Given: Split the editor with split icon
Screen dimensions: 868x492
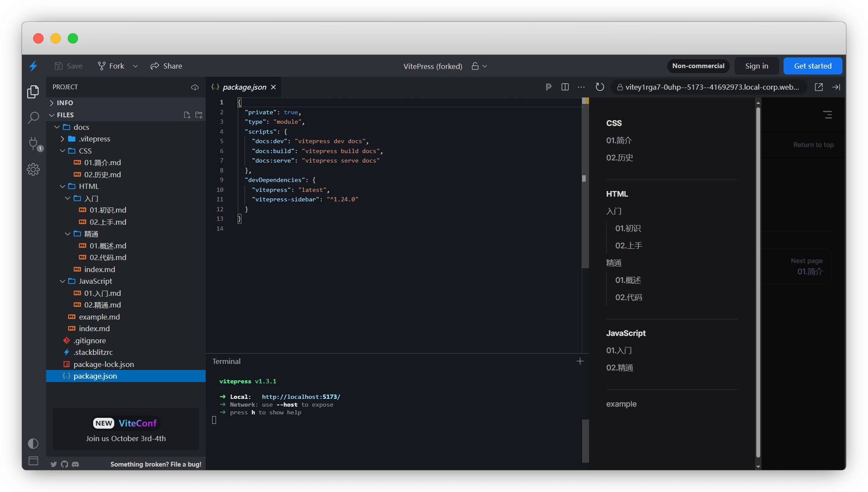Looking at the screenshot, I should [x=565, y=87].
